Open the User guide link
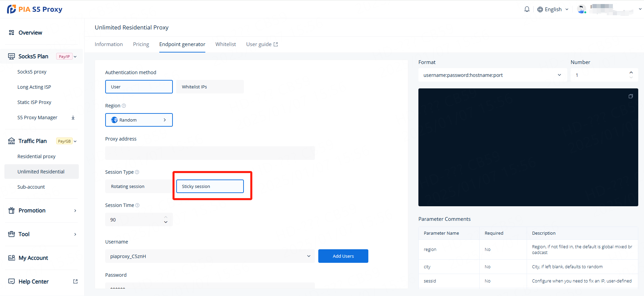The width and height of the screenshot is (644, 296). coord(262,44)
